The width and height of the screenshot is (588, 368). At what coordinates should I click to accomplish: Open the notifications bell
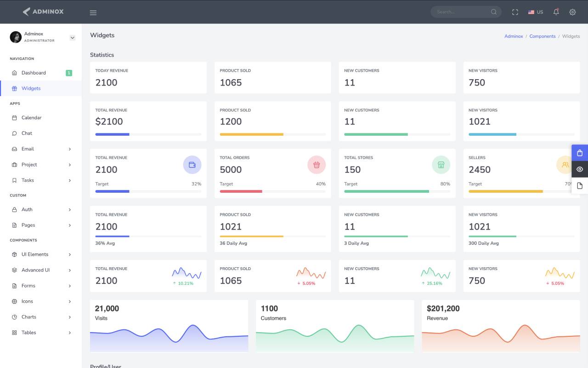556,12
